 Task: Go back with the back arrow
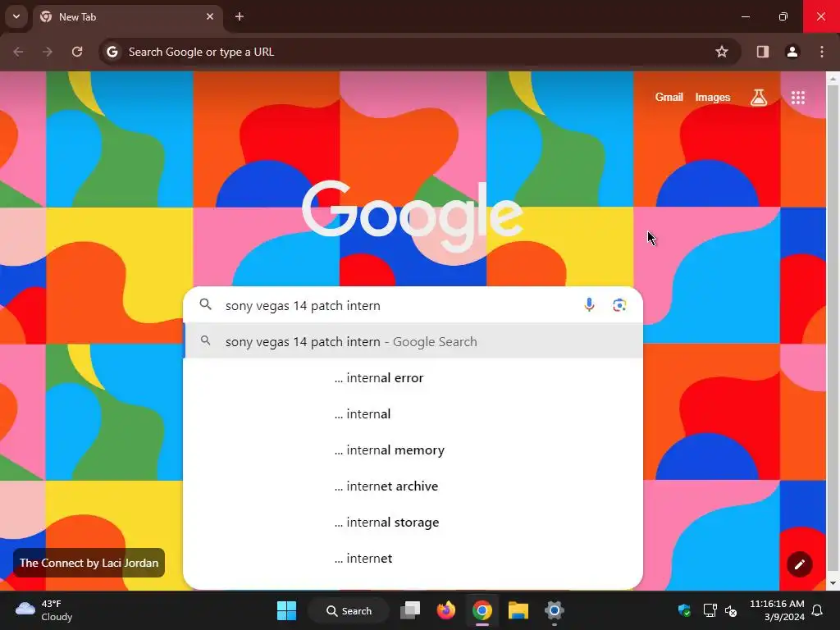click(x=18, y=52)
